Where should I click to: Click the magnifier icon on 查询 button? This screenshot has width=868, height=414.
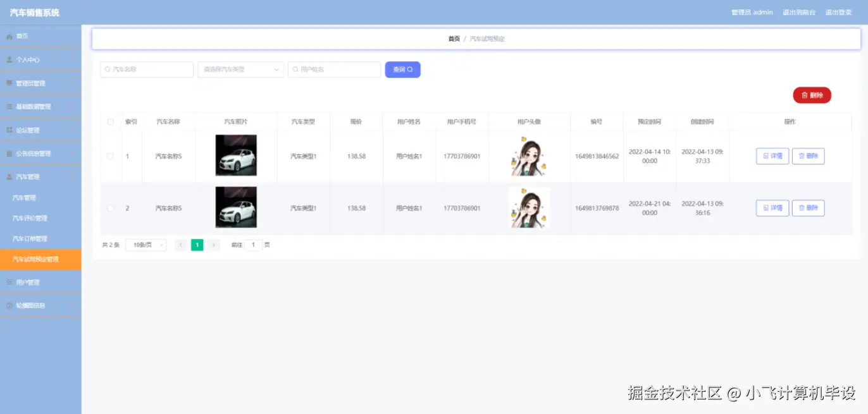[x=410, y=70]
